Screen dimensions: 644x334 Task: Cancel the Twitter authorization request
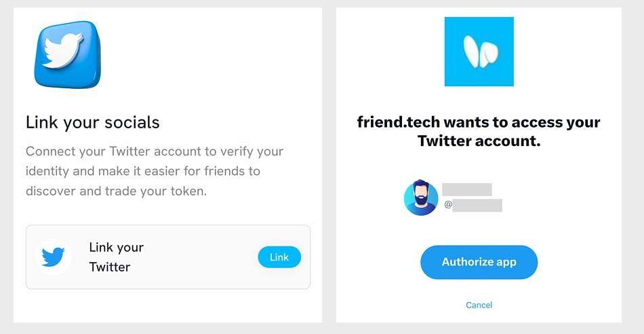pos(479,305)
